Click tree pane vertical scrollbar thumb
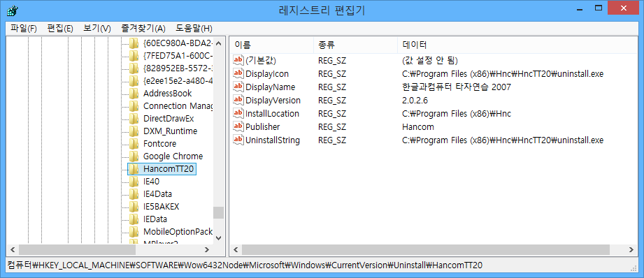Image resolution: width=644 pixels, height=278 pixels. 218,212
